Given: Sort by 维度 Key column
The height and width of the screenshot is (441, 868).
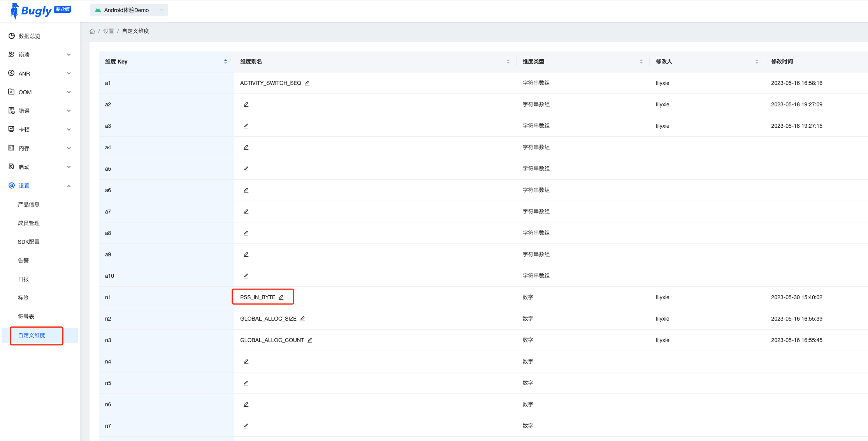Looking at the screenshot, I should (x=225, y=62).
